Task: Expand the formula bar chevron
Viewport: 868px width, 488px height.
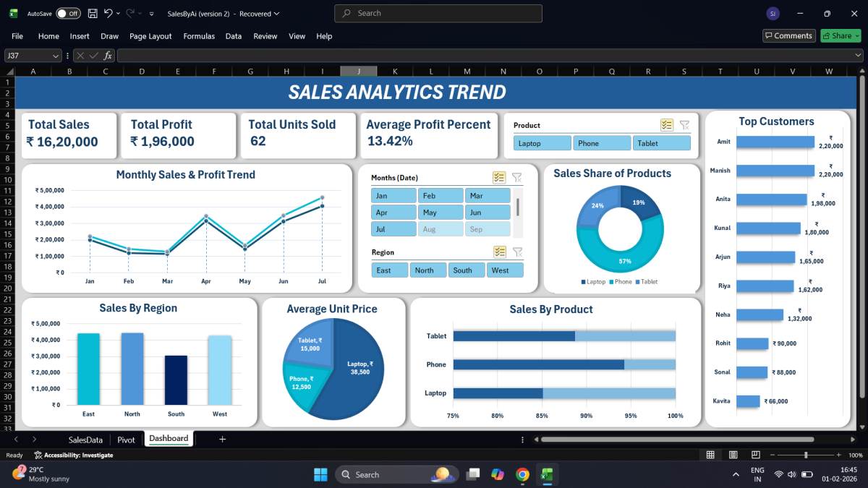Action: coord(858,56)
